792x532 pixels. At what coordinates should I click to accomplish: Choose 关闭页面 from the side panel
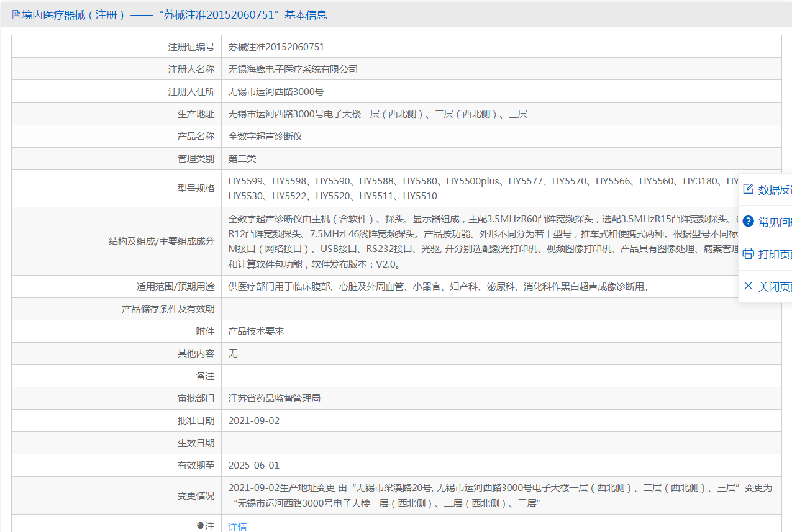765,286
